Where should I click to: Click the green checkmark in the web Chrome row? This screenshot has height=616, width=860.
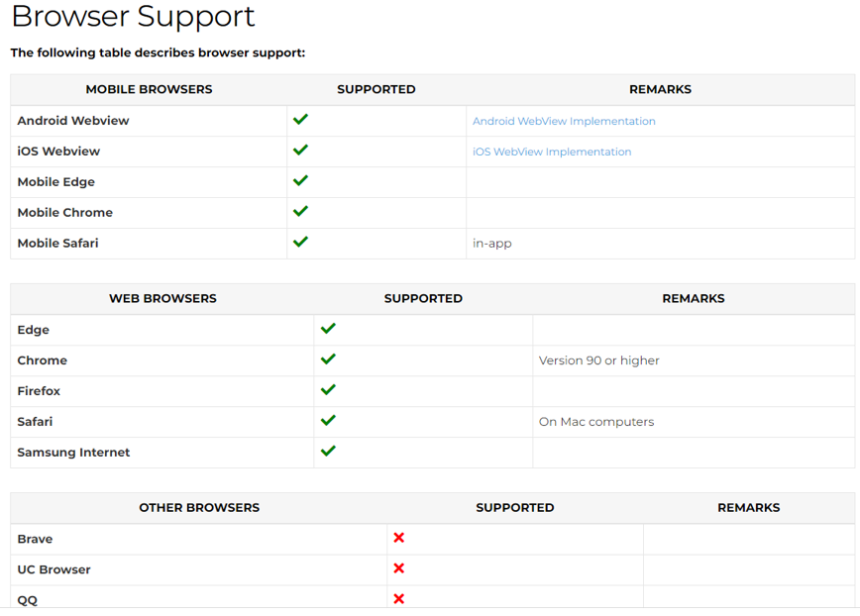coord(328,359)
